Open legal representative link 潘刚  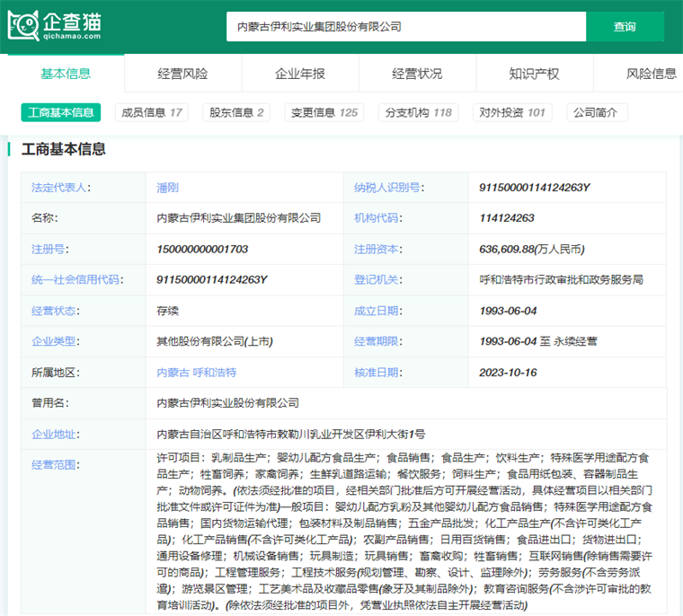point(168,188)
